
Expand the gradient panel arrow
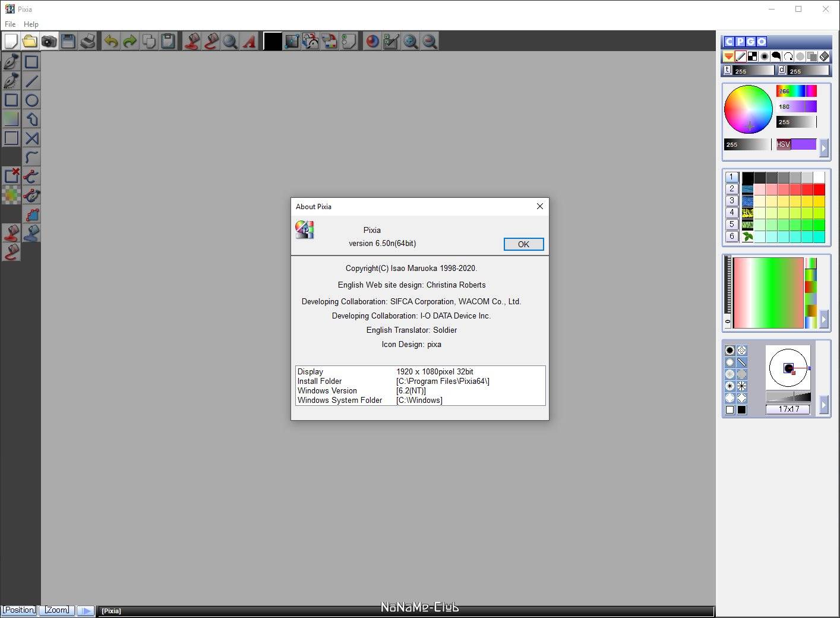tap(824, 319)
